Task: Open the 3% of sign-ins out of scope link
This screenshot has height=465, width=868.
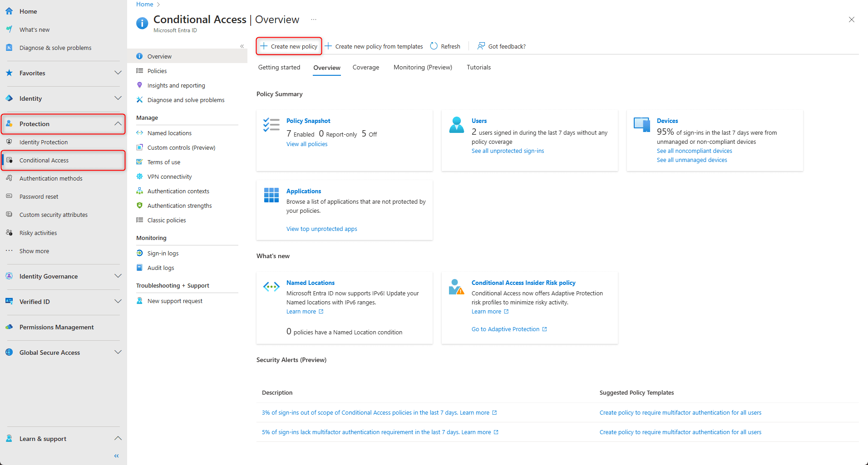Action: [x=379, y=412]
